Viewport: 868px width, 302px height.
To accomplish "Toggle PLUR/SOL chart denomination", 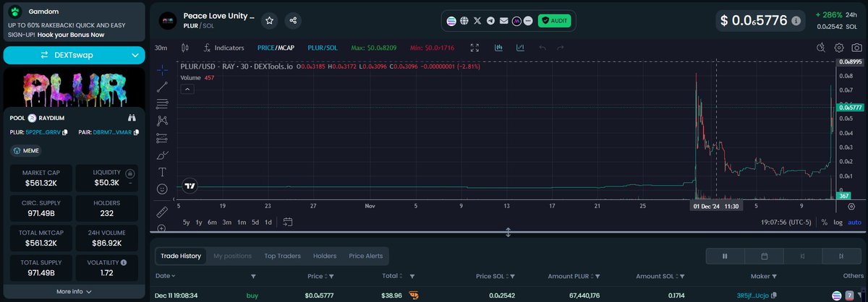I will (x=323, y=48).
